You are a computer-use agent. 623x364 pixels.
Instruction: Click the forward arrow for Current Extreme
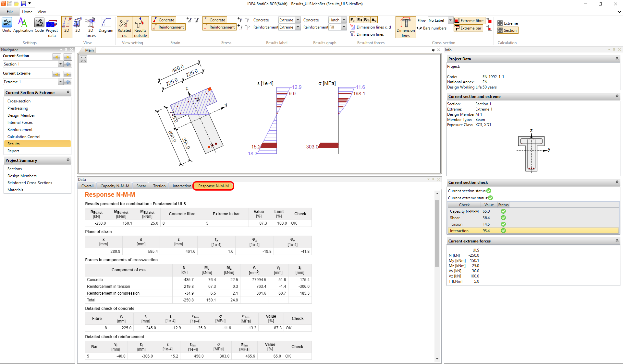67,74
